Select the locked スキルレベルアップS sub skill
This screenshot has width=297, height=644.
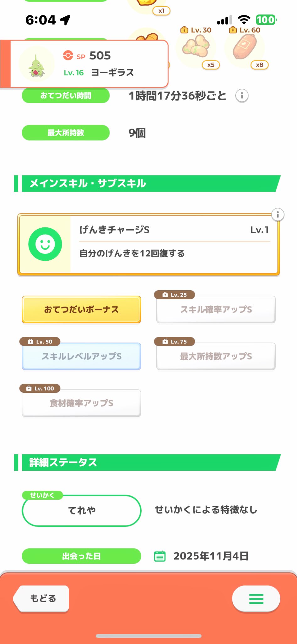pos(81,356)
